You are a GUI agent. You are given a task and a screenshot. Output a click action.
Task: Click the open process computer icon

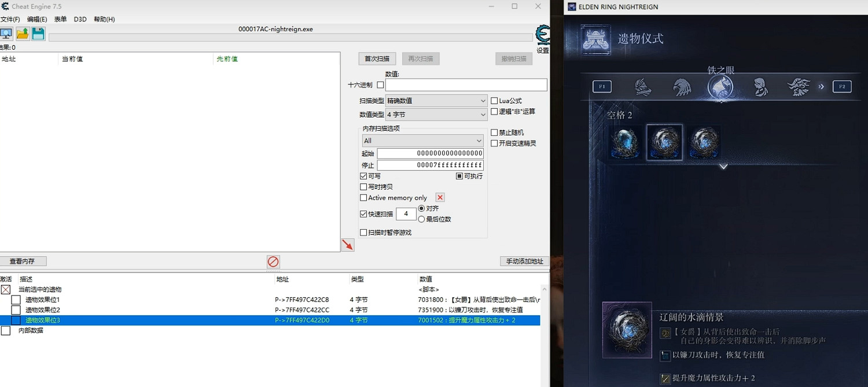pos(6,34)
